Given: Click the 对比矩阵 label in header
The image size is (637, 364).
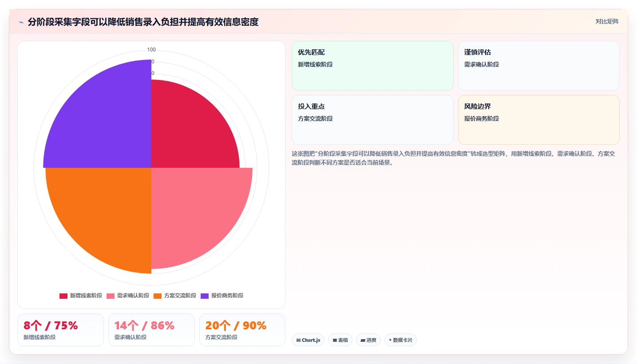Looking at the screenshot, I should pyautogui.click(x=607, y=21).
